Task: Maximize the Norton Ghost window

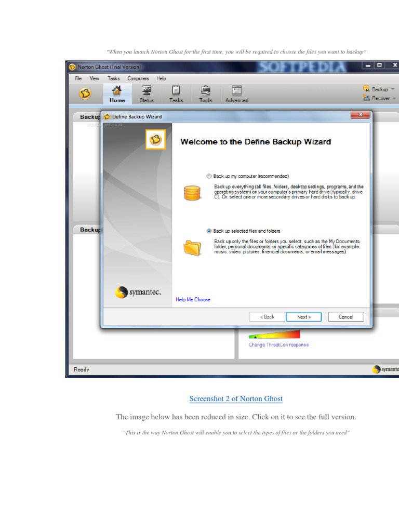Action: point(379,65)
